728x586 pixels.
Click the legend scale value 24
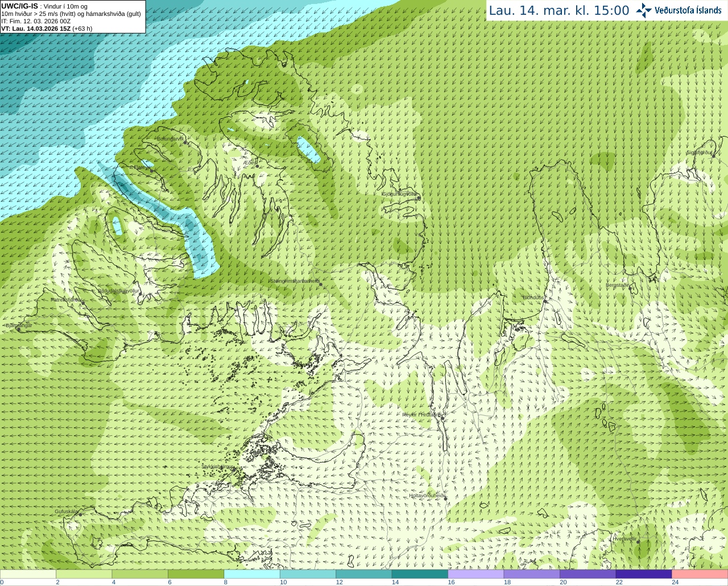tap(675, 582)
